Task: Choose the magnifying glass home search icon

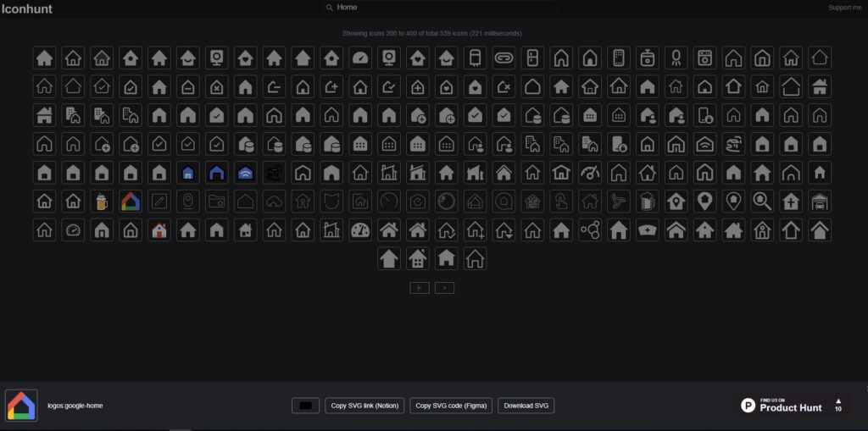Action: [x=762, y=201]
